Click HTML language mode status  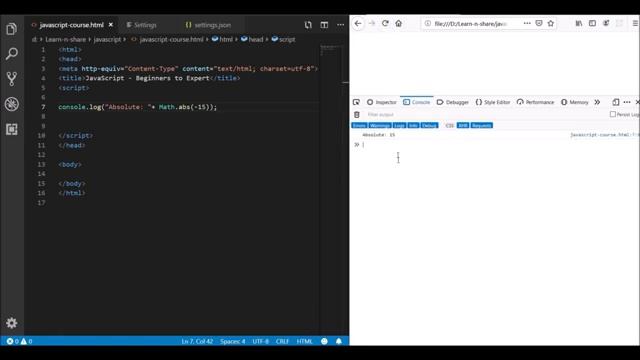304,341
